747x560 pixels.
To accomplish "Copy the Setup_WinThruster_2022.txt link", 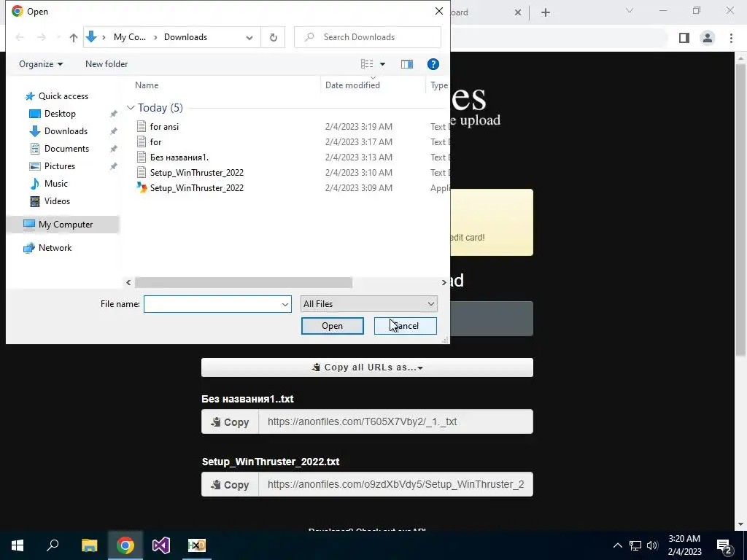I will (230, 485).
